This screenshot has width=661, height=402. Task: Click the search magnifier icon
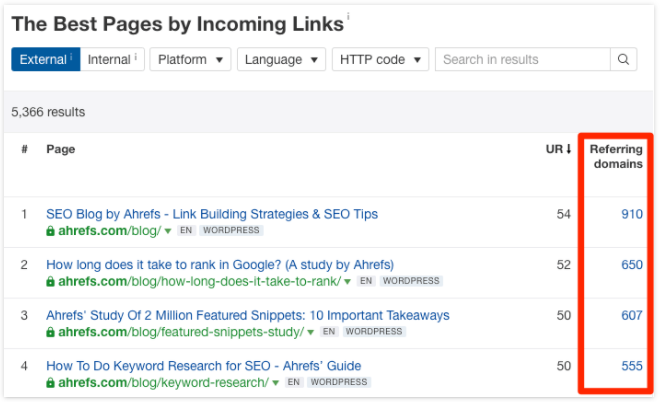coord(623,59)
